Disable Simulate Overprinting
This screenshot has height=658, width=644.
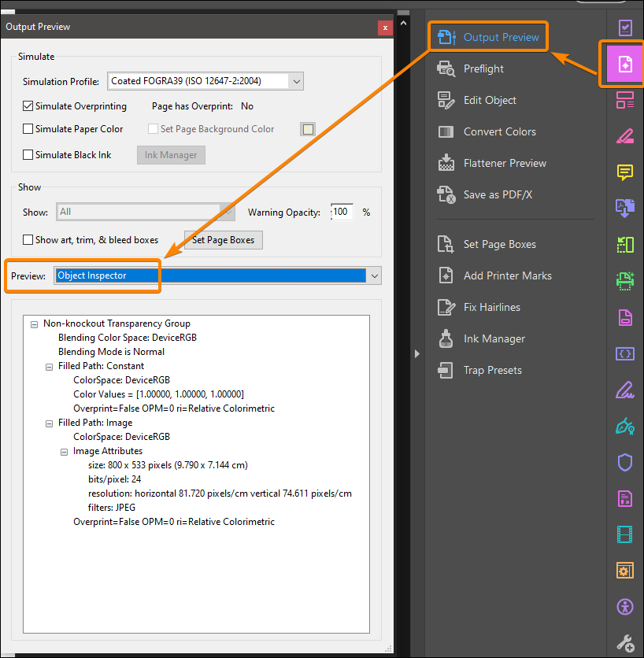click(x=28, y=105)
